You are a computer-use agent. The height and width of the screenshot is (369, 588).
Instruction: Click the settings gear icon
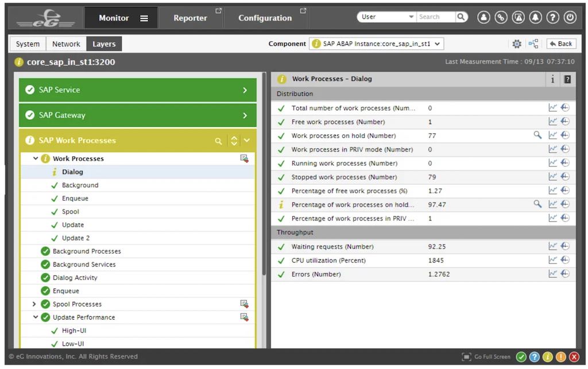pyautogui.click(x=517, y=44)
